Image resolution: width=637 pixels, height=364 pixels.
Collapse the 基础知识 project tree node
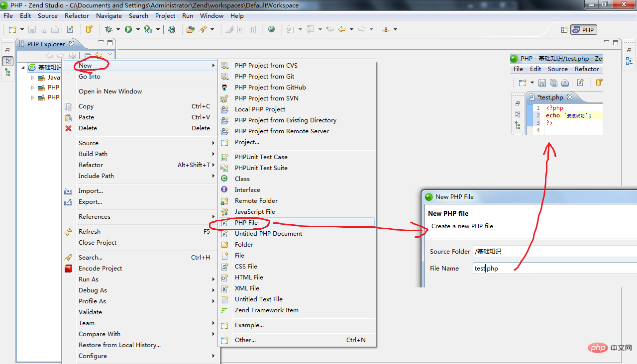(23, 68)
